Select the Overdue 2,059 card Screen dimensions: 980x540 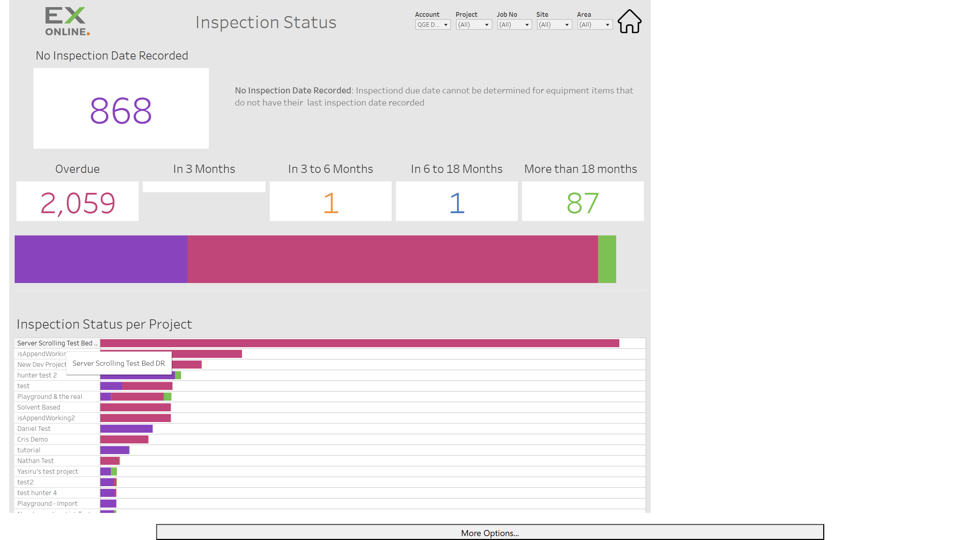pyautogui.click(x=78, y=201)
